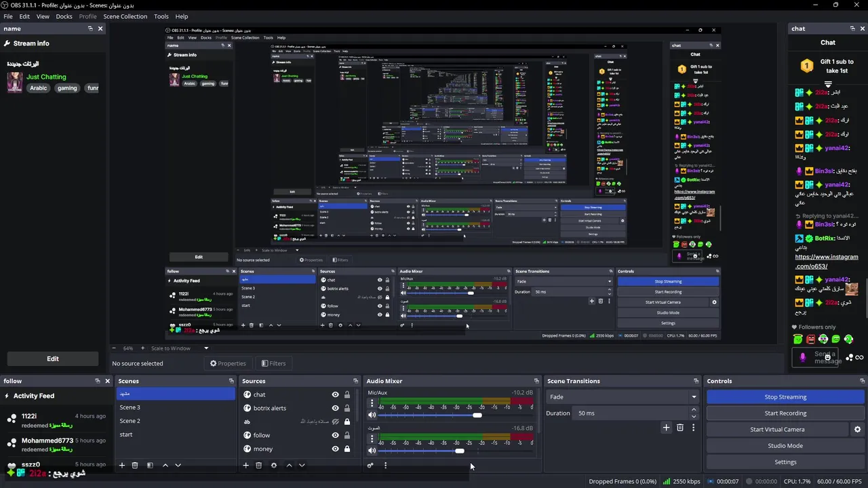Enable Studio Mode

[x=785, y=445]
